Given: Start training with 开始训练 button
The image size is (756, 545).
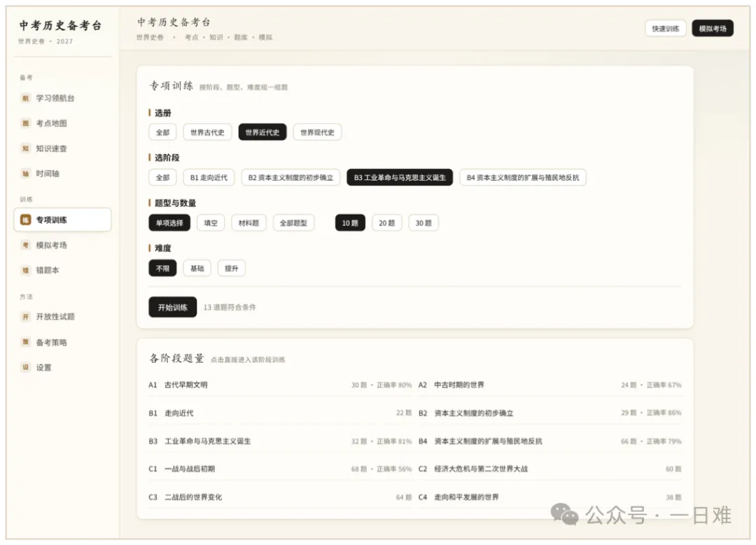Looking at the screenshot, I should [173, 307].
